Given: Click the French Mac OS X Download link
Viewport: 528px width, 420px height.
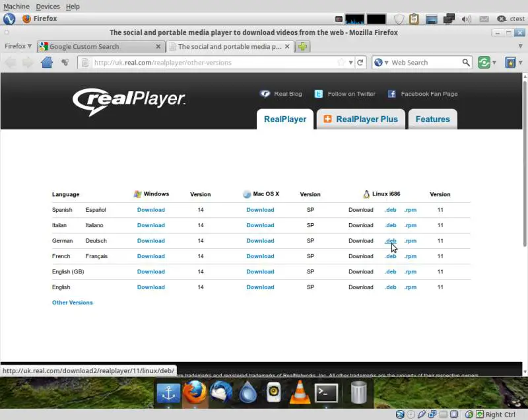Looking at the screenshot, I should 260,256.
